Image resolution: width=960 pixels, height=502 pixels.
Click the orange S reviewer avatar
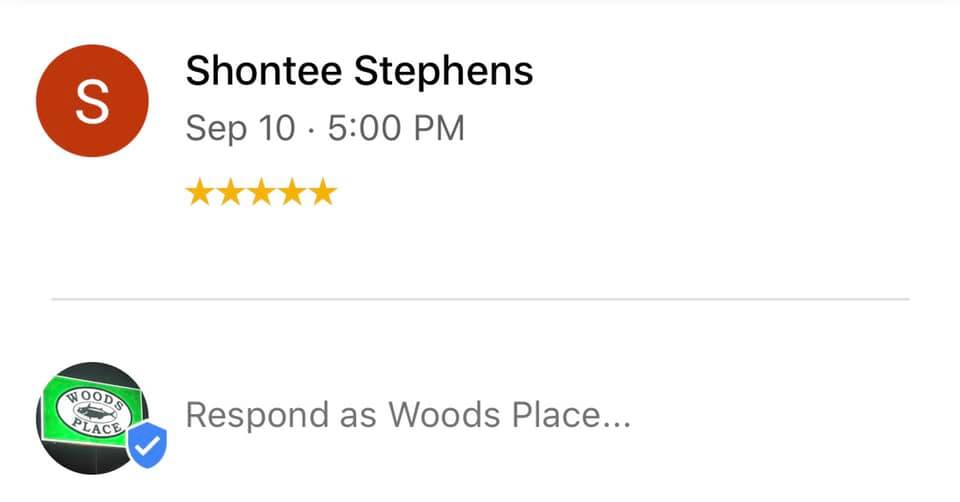tap(92, 100)
